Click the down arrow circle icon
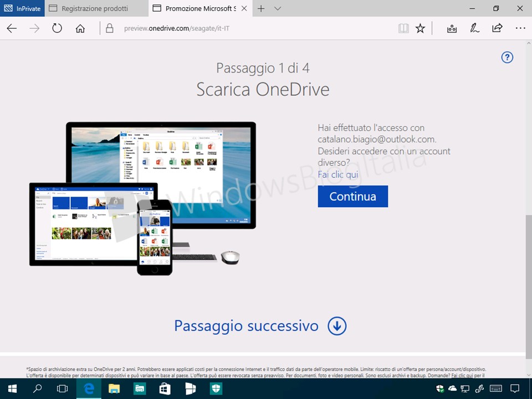The height and width of the screenshot is (399, 532). pos(337,326)
